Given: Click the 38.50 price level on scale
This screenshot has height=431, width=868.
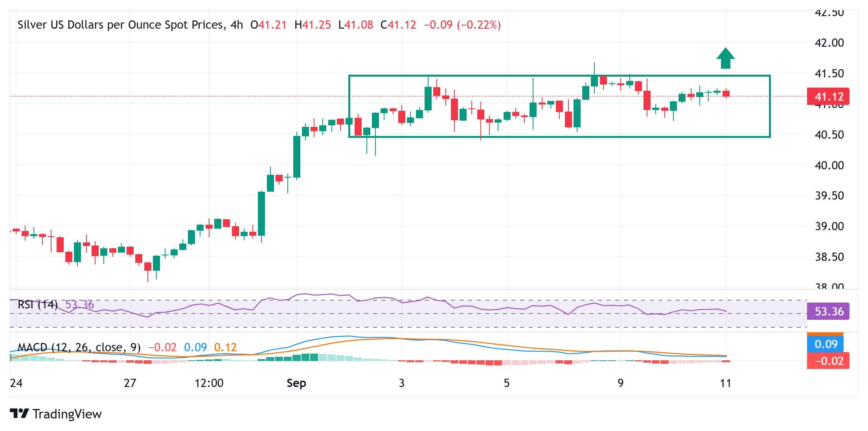Looking at the screenshot, I should coord(829,257).
